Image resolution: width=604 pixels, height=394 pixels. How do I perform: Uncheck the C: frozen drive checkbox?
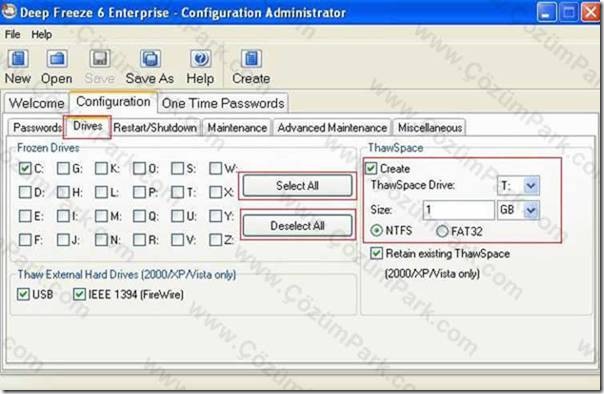pos(25,168)
